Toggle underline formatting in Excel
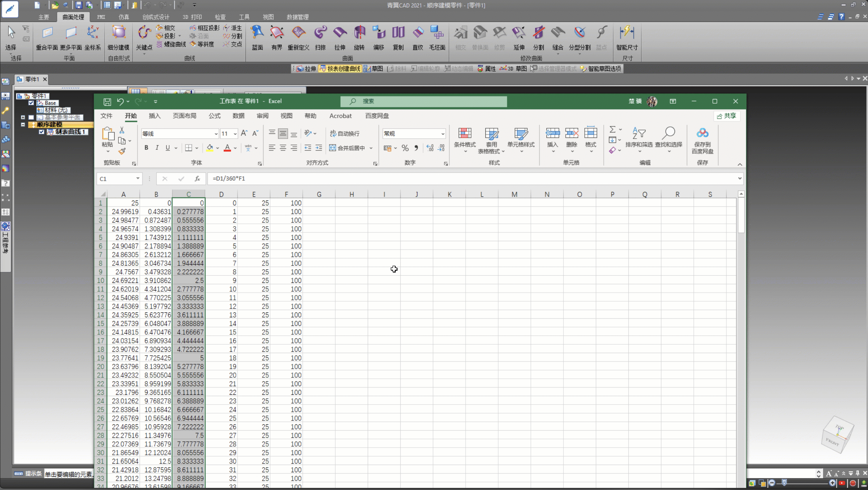This screenshot has height=490, width=868. click(168, 148)
